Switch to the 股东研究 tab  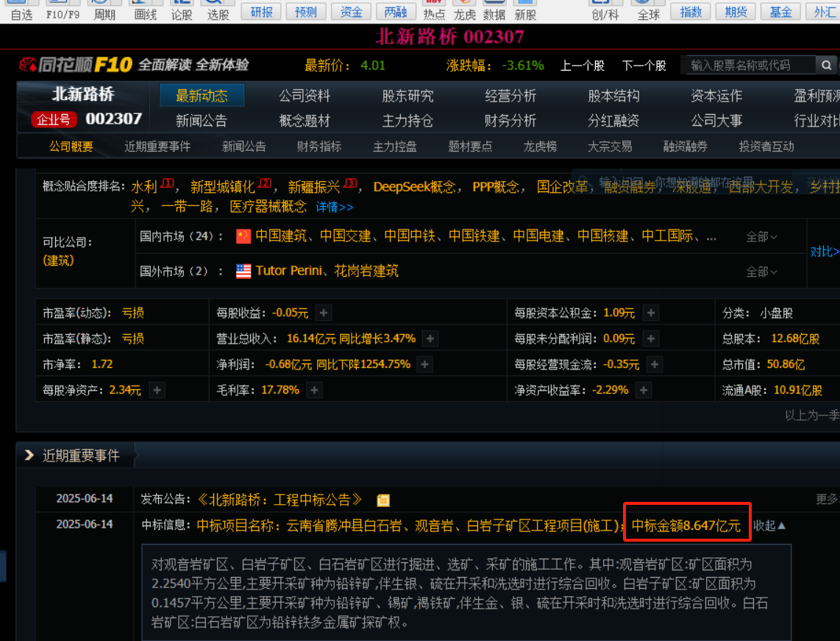(407, 96)
